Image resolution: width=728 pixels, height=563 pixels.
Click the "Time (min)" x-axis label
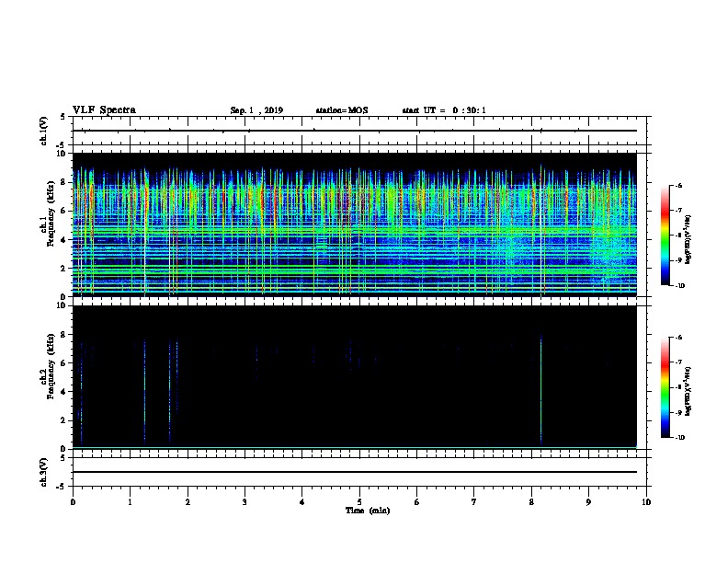coord(368,511)
